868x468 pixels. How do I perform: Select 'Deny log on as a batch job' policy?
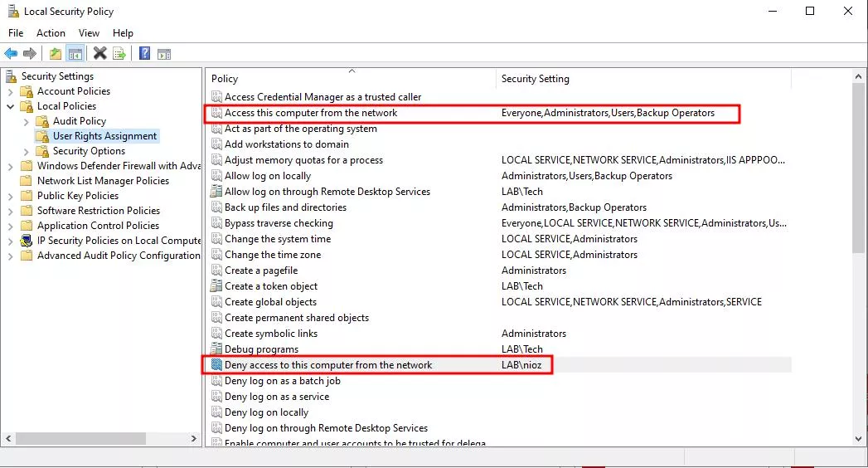point(283,381)
